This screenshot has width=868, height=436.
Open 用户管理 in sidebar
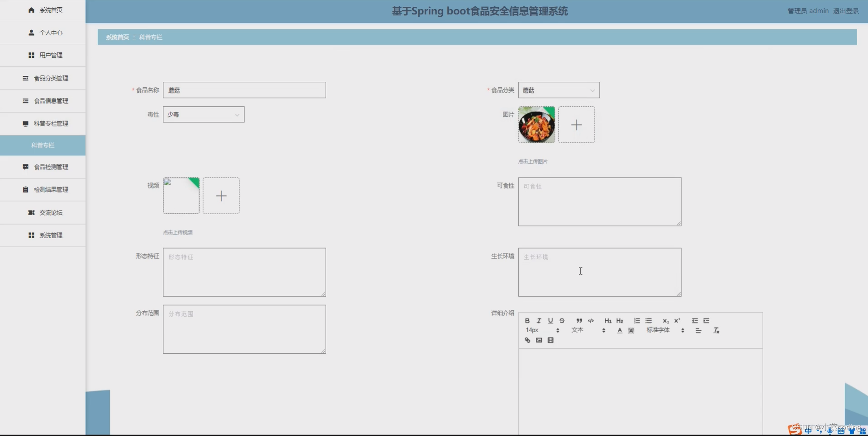pos(43,55)
